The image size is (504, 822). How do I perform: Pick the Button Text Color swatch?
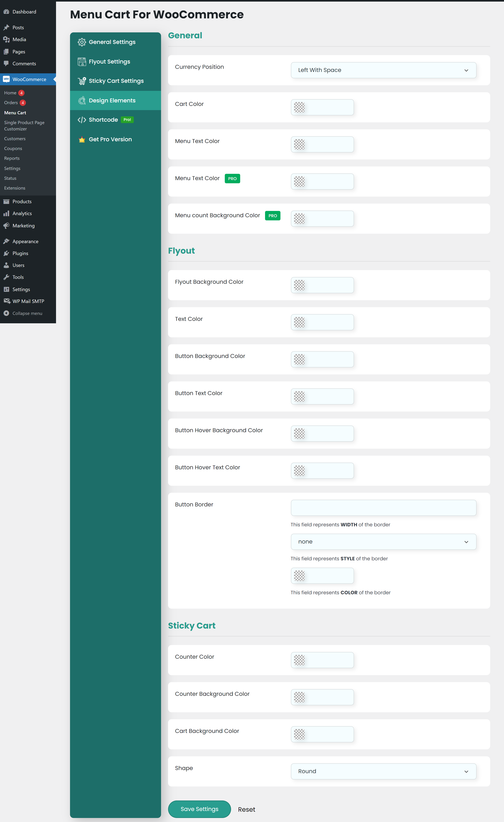pyautogui.click(x=299, y=397)
